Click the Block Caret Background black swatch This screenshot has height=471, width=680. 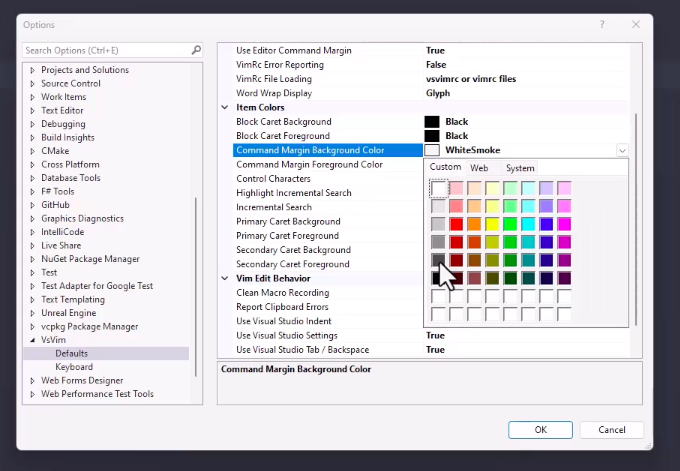pos(432,122)
